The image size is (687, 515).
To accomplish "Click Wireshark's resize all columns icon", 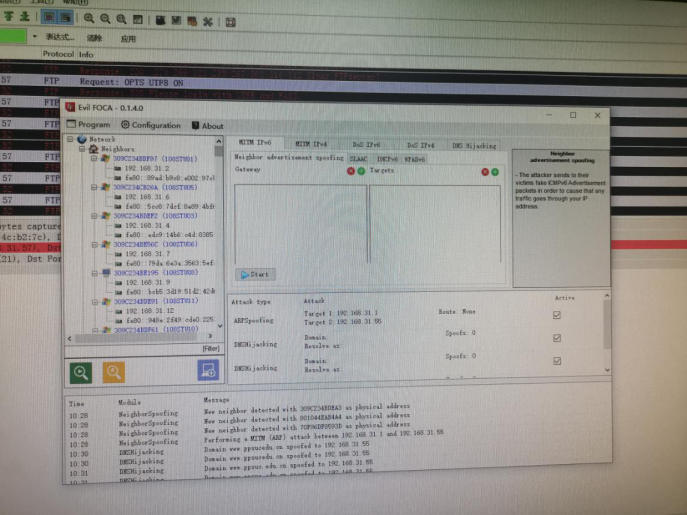I will (138, 20).
